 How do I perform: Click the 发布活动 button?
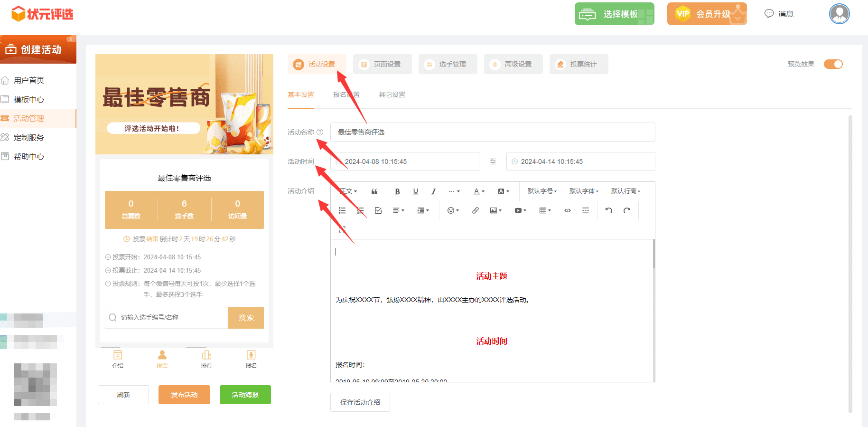pyautogui.click(x=184, y=395)
